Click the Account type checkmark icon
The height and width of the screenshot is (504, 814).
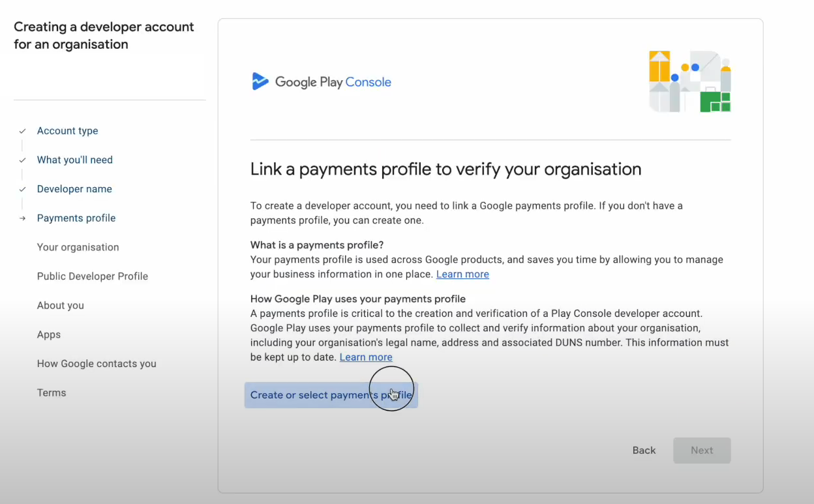[x=23, y=131]
